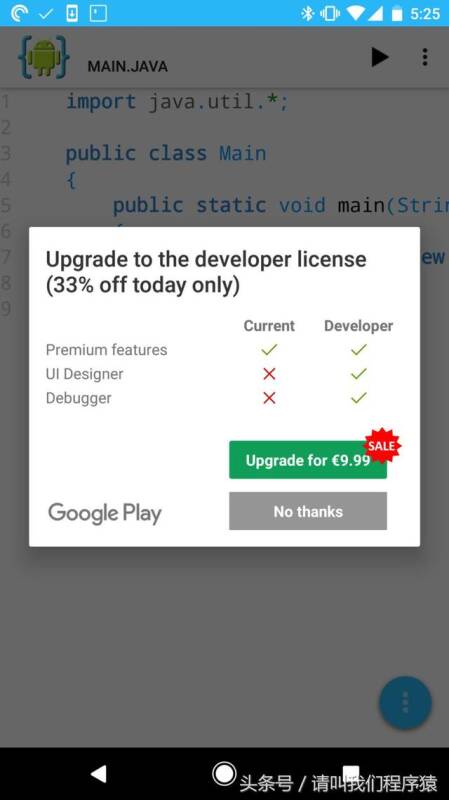Screen dimensions: 449x800
Task: Tap the Android back navigation button
Action: click(x=98, y=773)
